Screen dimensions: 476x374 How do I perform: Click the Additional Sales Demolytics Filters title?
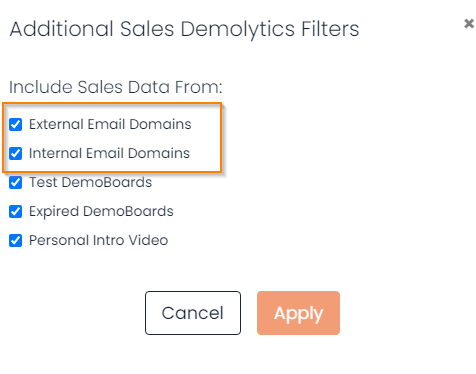click(184, 29)
